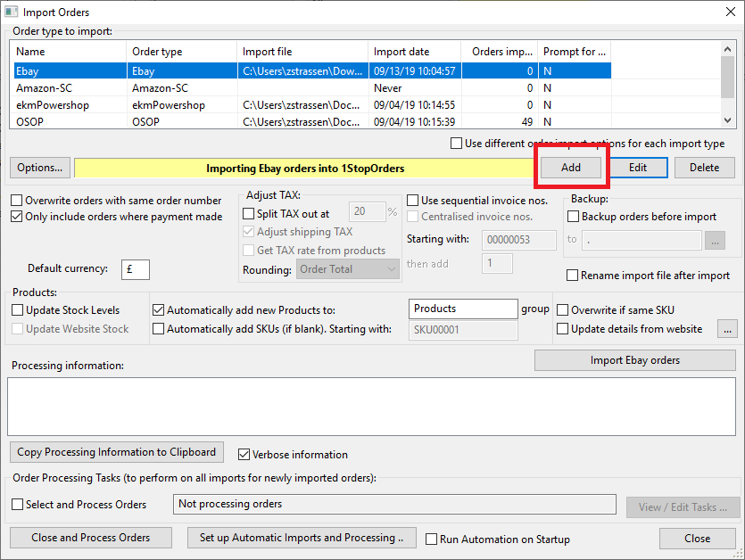
Task: Click the SKU00001 starting SKU field
Action: [463, 330]
